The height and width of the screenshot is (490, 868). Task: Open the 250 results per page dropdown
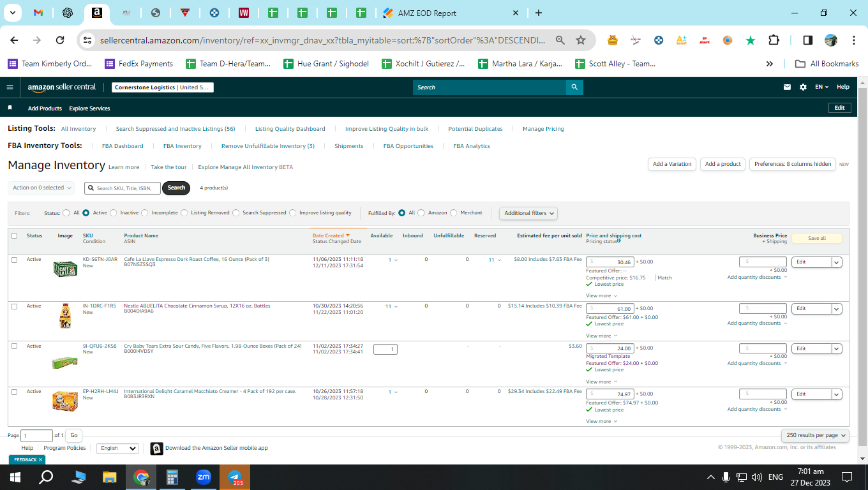point(815,435)
